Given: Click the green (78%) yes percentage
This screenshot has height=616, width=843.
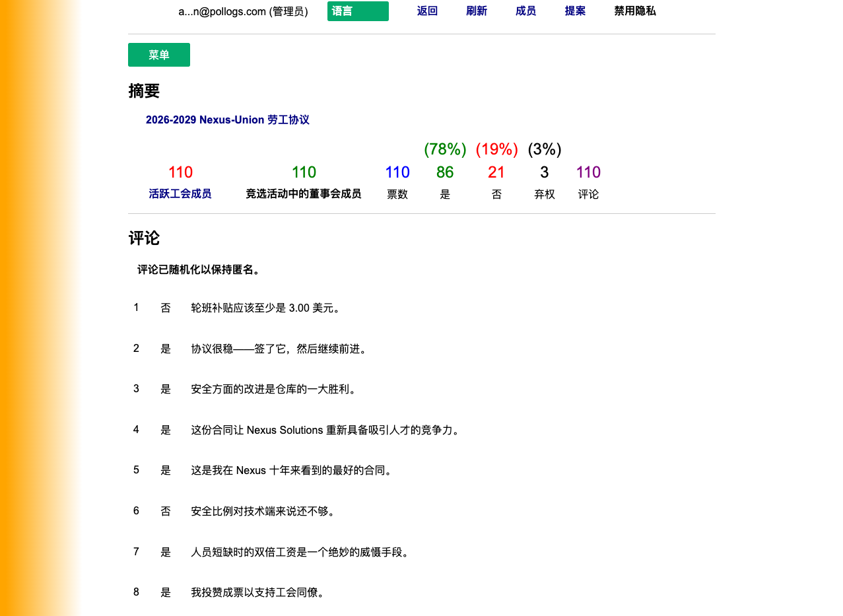Looking at the screenshot, I should (x=444, y=149).
